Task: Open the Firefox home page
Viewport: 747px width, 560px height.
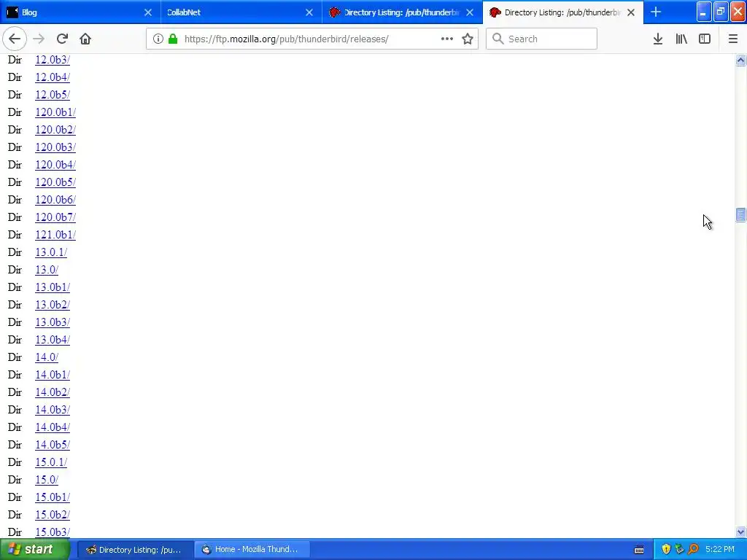Action: coord(85,39)
